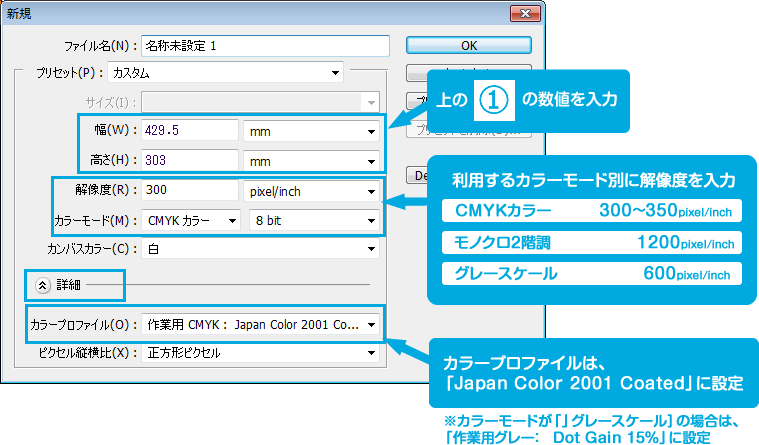This screenshot has width=759, height=445.
Task: Open the カラーモード dropdown showing CMYK カラー
Action: pyautogui.click(x=191, y=220)
